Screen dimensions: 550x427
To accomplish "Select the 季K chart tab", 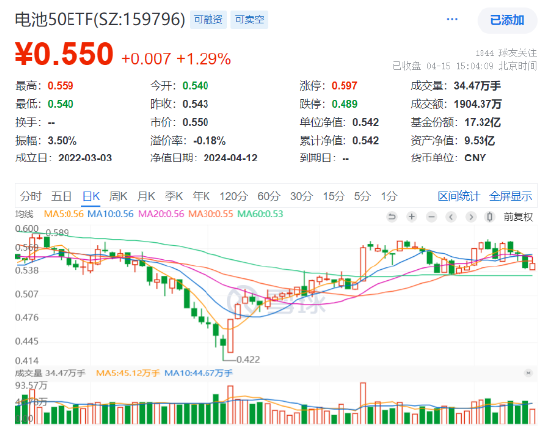I will coord(174,196).
